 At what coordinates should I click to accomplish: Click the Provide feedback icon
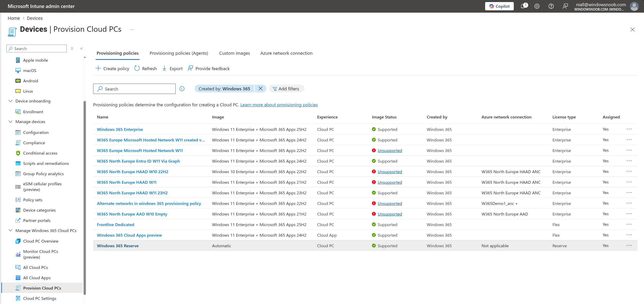pyautogui.click(x=190, y=68)
